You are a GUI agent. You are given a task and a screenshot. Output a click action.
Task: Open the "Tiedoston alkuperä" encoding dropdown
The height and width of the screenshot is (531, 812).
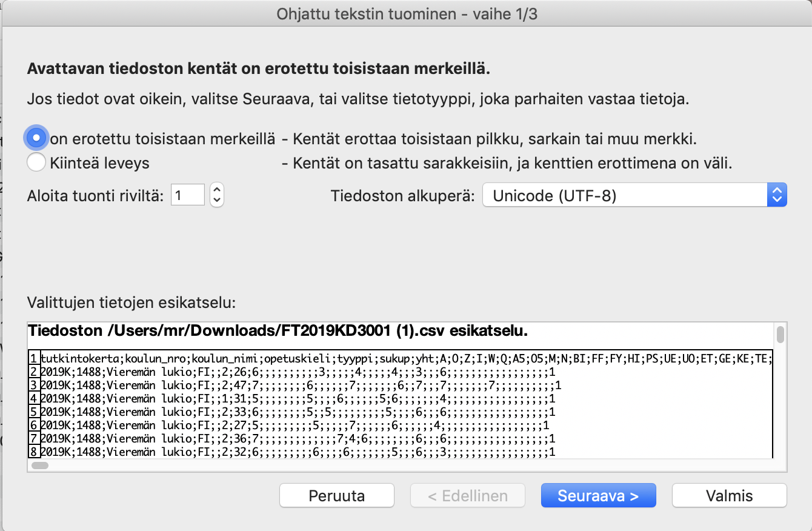point(634,195)
